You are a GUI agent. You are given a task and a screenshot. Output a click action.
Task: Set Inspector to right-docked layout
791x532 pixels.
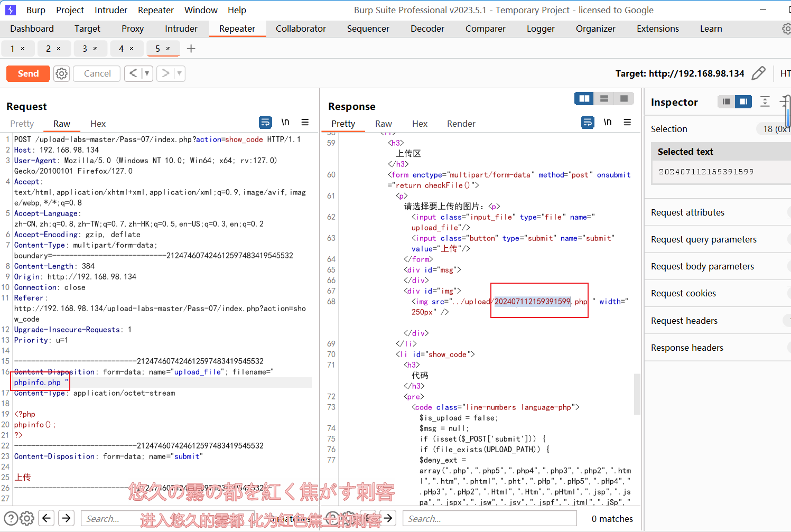[x=743, y=101]
